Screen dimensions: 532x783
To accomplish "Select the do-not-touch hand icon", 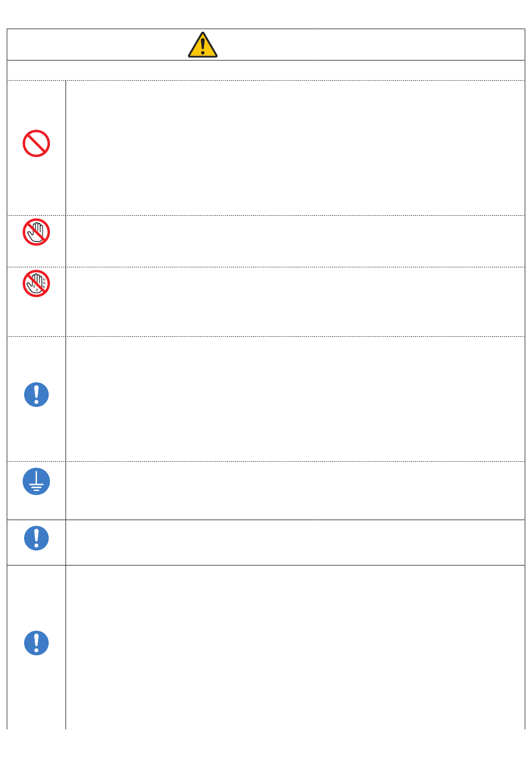I will coord(36,232).
